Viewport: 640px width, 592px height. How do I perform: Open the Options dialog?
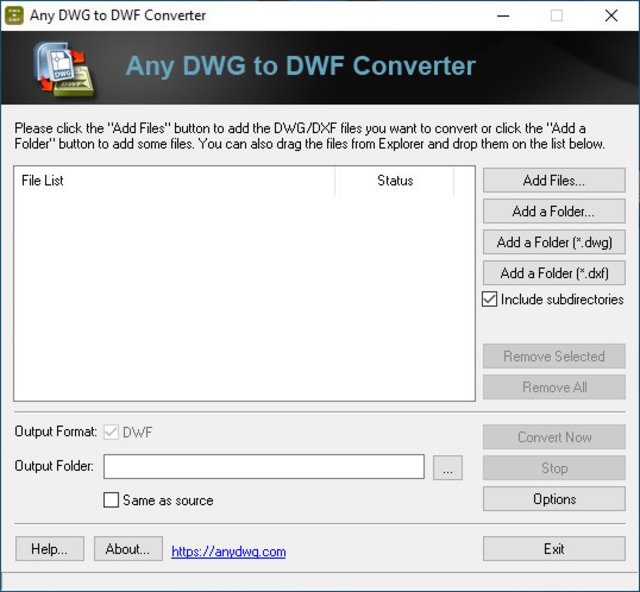coord(554,499)
